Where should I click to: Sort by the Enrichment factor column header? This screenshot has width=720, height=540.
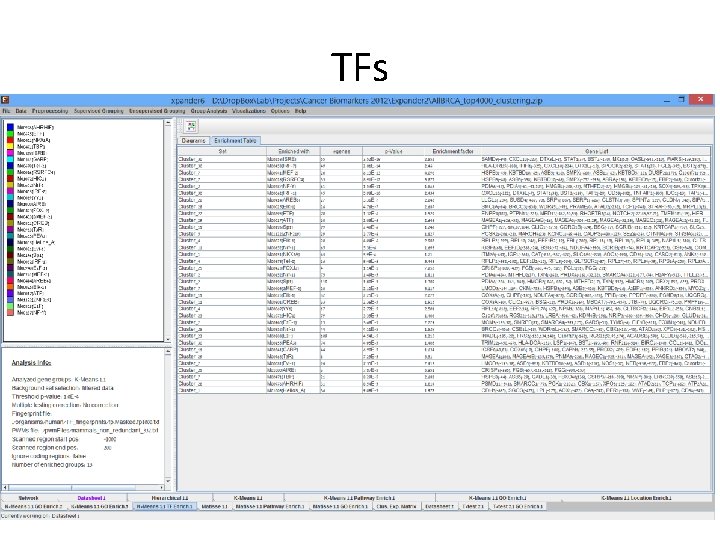click(453, 151)
